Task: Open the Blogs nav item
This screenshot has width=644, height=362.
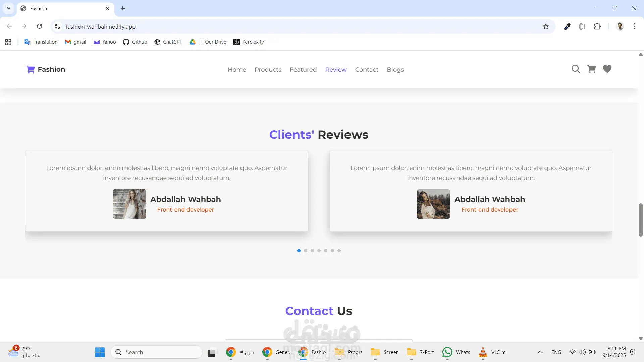Action: coord(395,70)
